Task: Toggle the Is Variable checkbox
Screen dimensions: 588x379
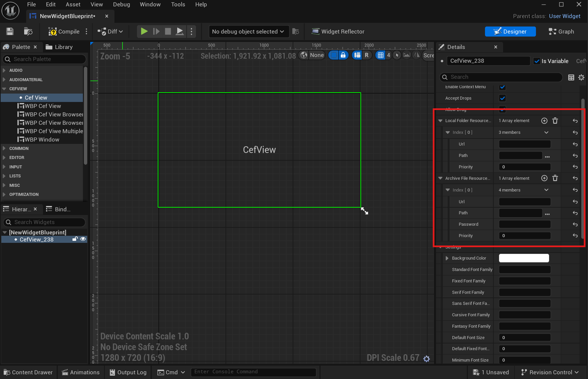Action: pyautogui.click(x=537, y=61)
